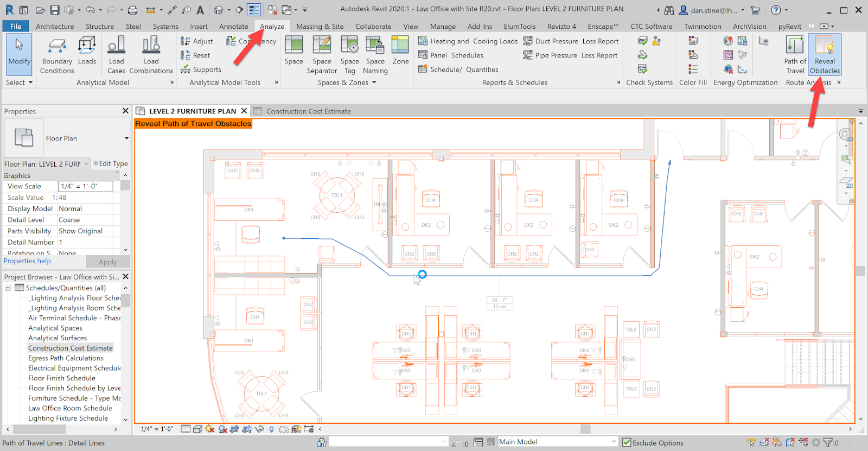Image resolution: width=868 pixels, height=451 pixels.
Task: Open Heating and Cooling Loads
Action: pos(468,41)
